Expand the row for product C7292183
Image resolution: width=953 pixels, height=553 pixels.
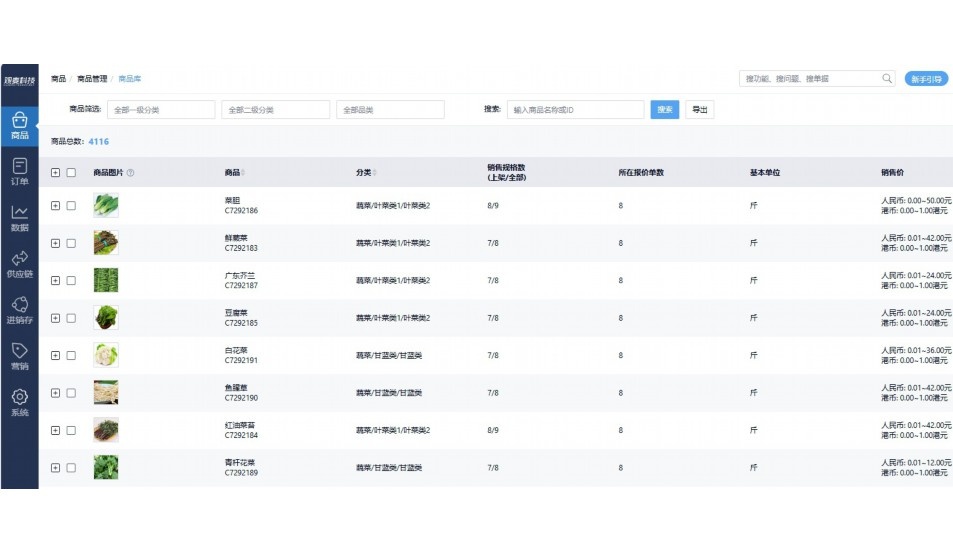56,243
